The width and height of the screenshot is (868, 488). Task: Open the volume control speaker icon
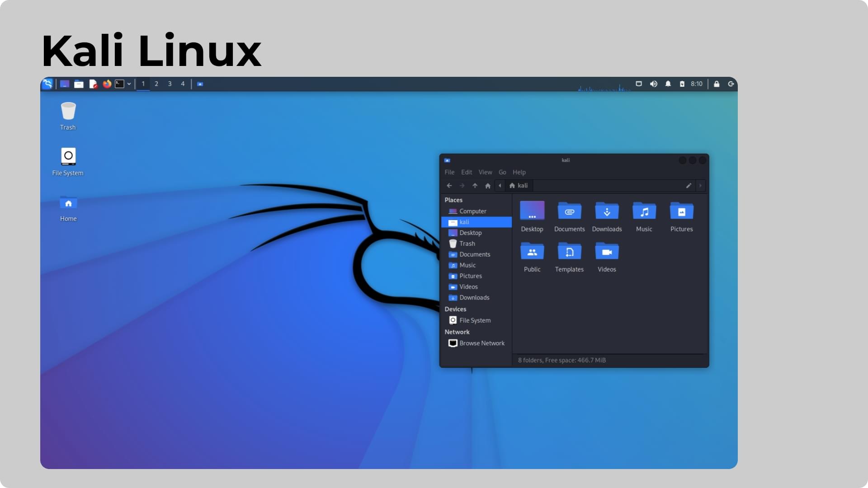[x=654, y=84]
